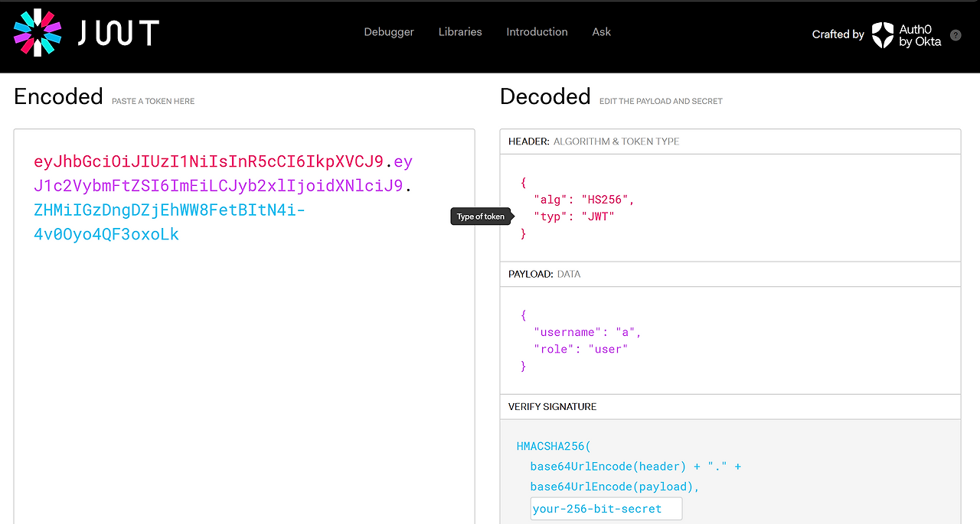The image size is (980, 524).
Task: Click the EDIT THE PAYLOAD AND SECRET hint
Action: [661, 101]
